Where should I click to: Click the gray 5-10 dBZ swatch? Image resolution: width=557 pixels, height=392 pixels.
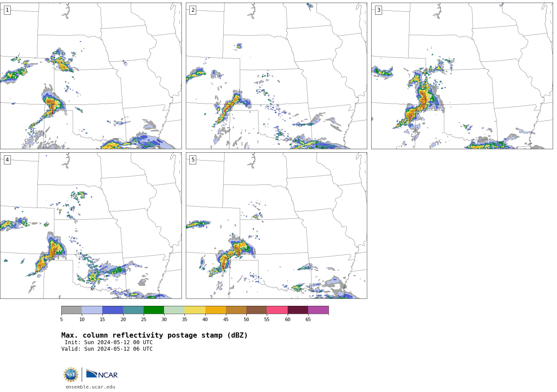click(x=71, y=310)
